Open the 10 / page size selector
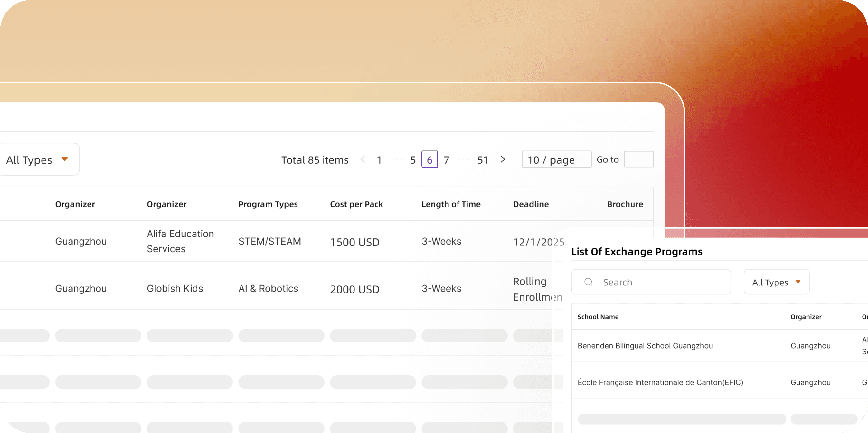The width and height of the screenshot is (868, 433). point(557,159)
